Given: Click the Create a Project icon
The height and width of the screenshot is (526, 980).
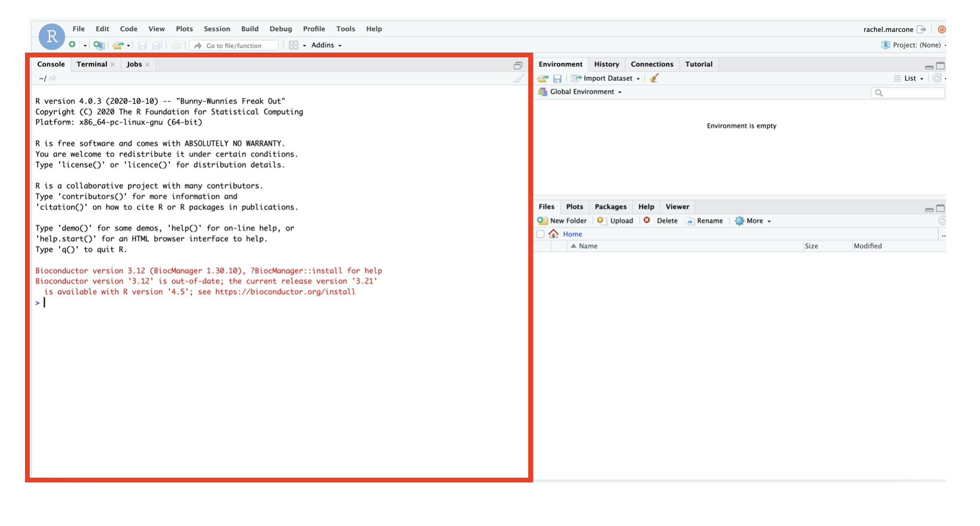Looking at the screenshot, I should 98,45.
